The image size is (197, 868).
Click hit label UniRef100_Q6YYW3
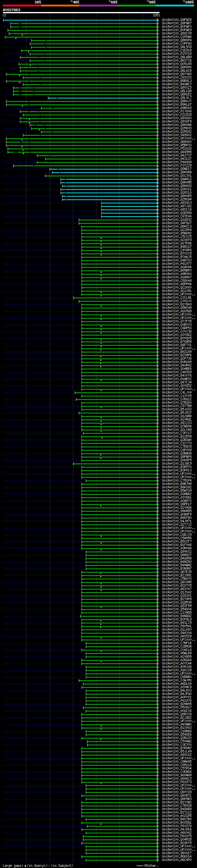[177, 74]
